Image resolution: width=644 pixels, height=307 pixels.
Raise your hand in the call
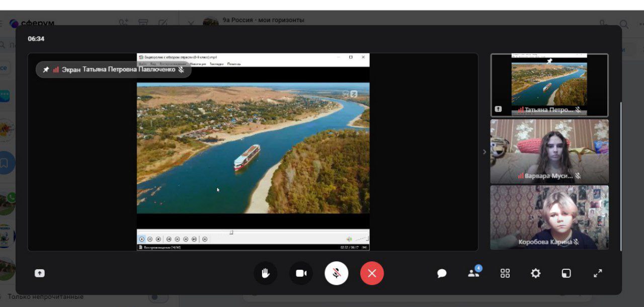click(x=265, y=273)
